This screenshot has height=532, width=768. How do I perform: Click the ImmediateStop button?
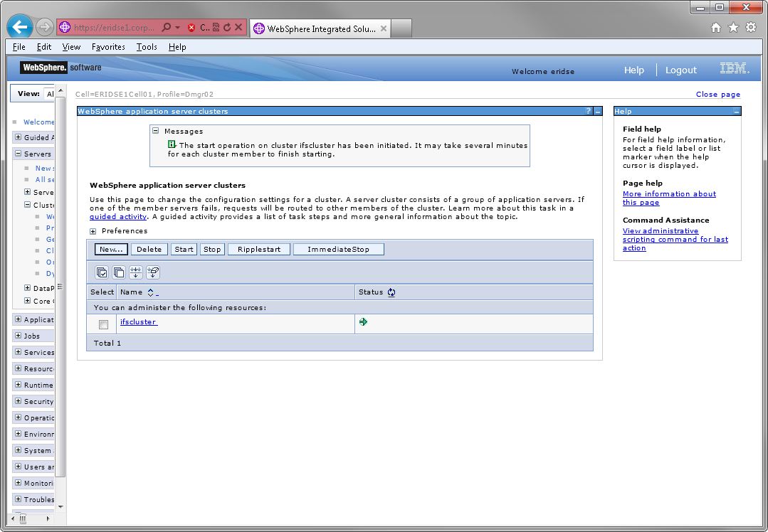[x=339, y=249]
